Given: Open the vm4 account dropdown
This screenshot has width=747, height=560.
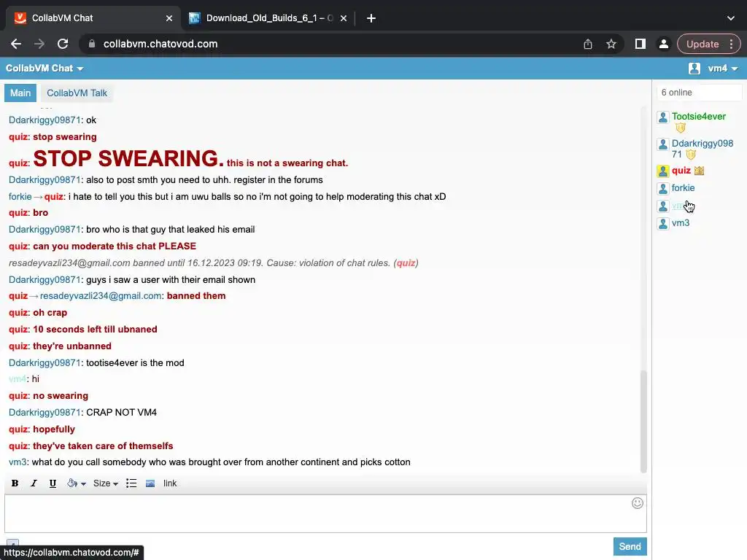Looking at the screenshot, I should point(723,68).
